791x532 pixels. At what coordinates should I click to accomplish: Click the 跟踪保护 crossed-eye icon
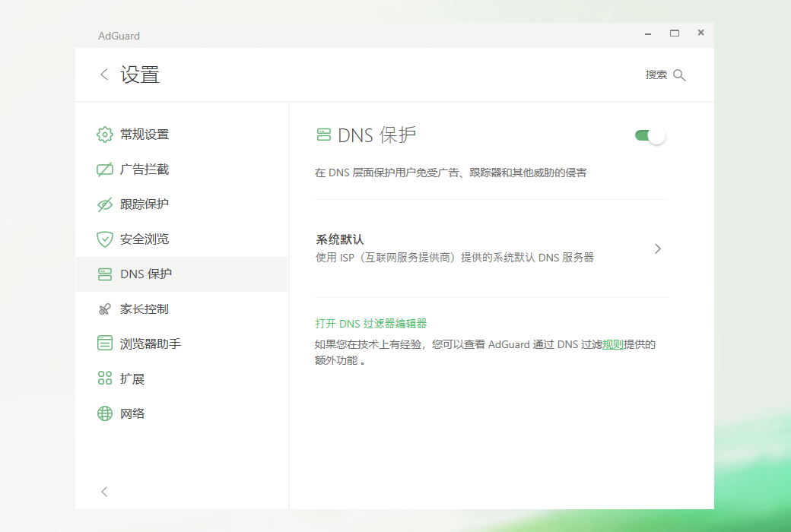[x=104, y=204]
